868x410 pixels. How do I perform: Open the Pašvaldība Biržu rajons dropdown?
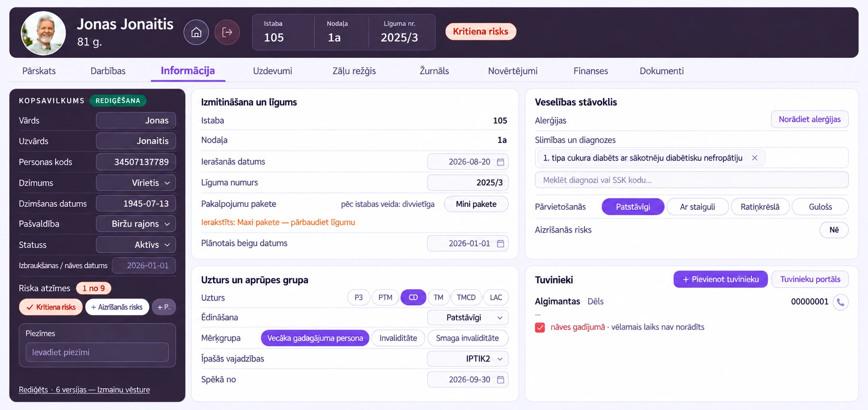click(136, 224)
